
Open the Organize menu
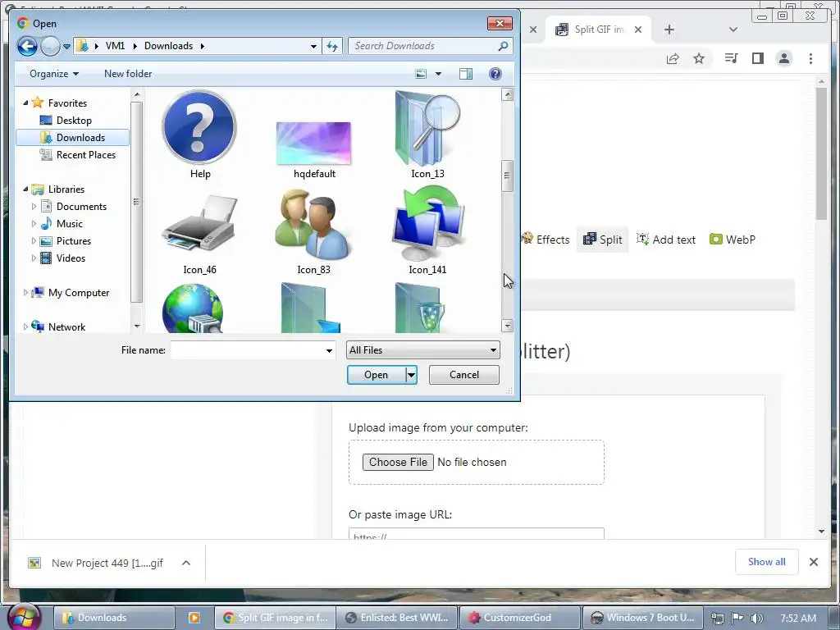pos(54,74)
